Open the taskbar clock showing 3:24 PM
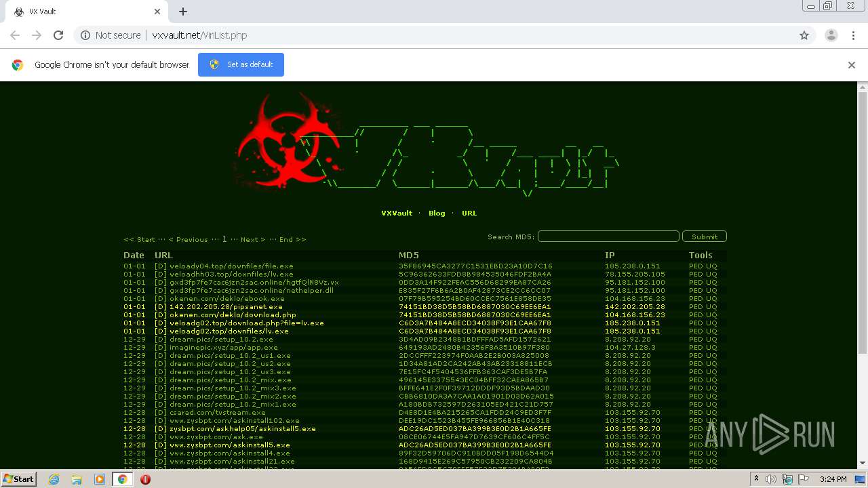 (833, 479)
